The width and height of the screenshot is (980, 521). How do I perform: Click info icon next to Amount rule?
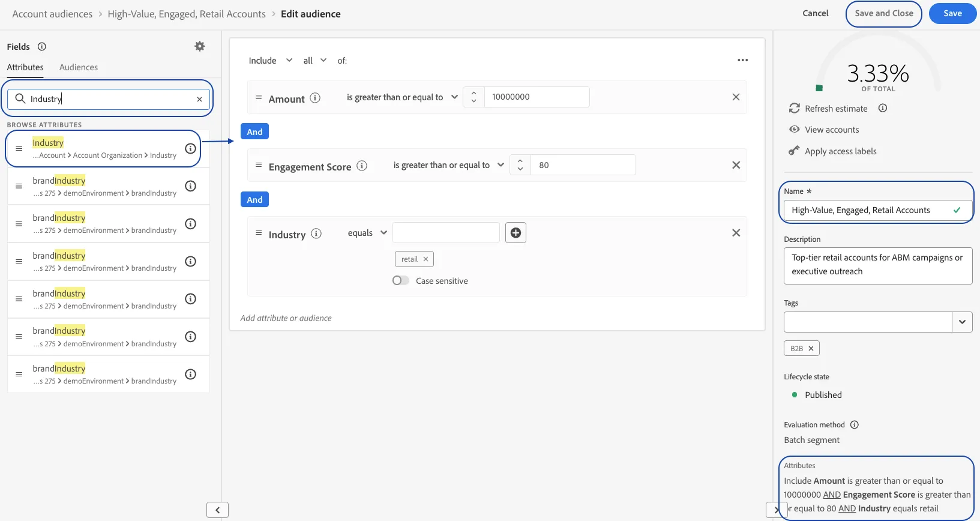coord(315,98)
